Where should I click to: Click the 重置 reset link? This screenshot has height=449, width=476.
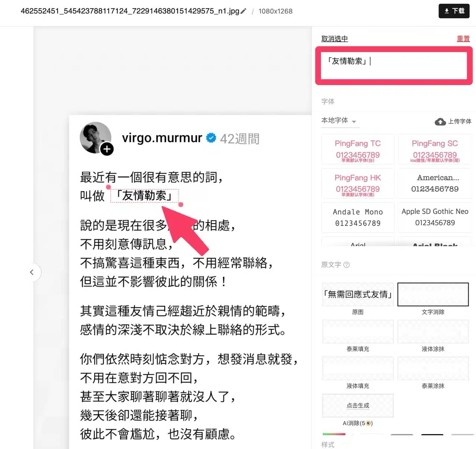(463, 39)
